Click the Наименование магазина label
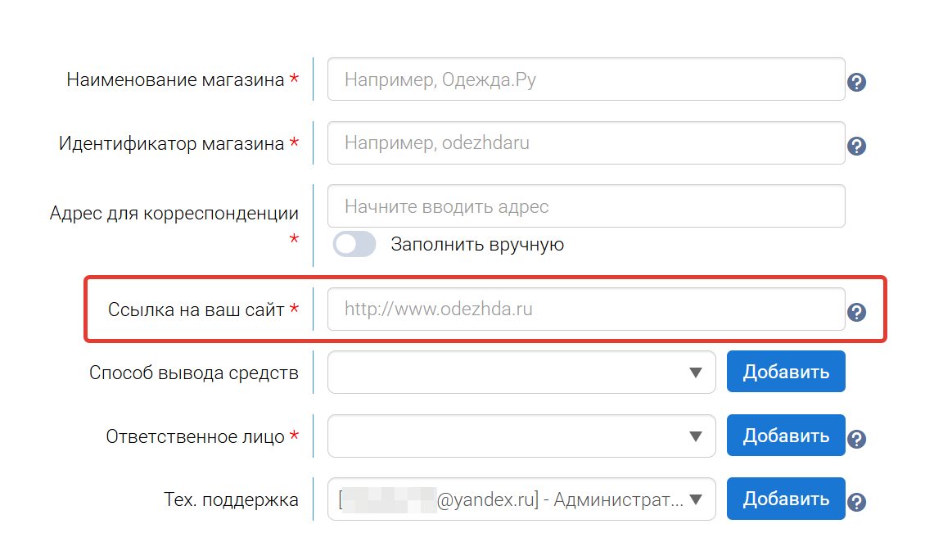The width and height of the screenshot is (925, 560). click(x=175, y=79)
